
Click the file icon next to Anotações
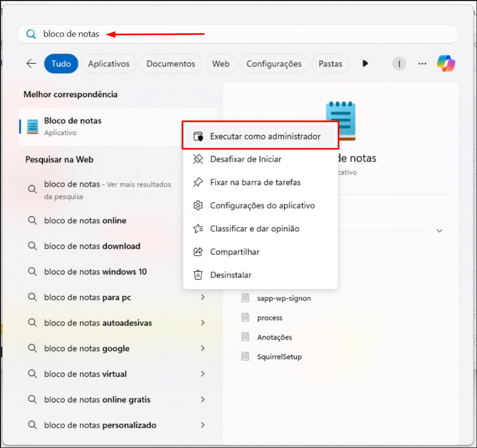pyautogui.click(x=245, y=337)
